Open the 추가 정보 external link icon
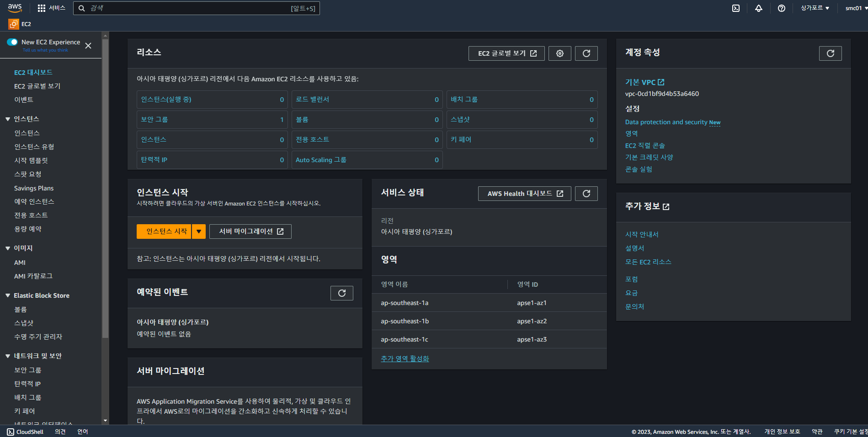The height and width of the screenshot is (437, 868). point(666,206)
